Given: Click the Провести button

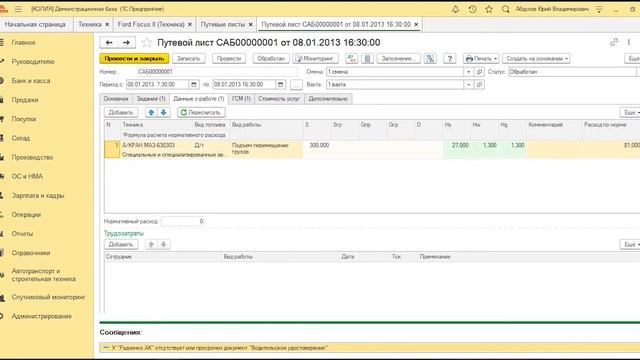Looking at the screenshot, I should (229, 58).
